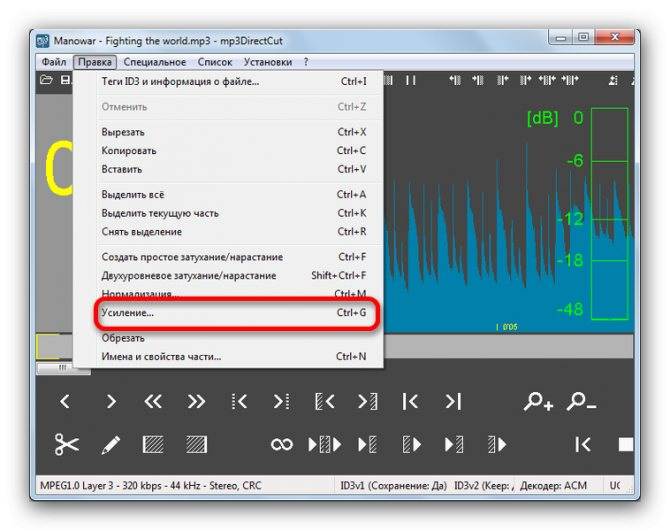Click the pause bars icon in the top toolbar

(411, 80)
